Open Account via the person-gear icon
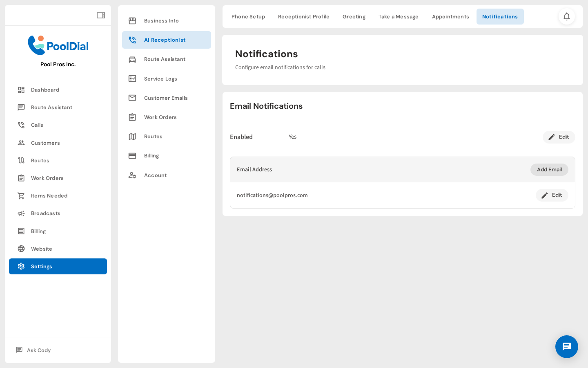This screenshot has width=588, height=368. coord(132,175)
